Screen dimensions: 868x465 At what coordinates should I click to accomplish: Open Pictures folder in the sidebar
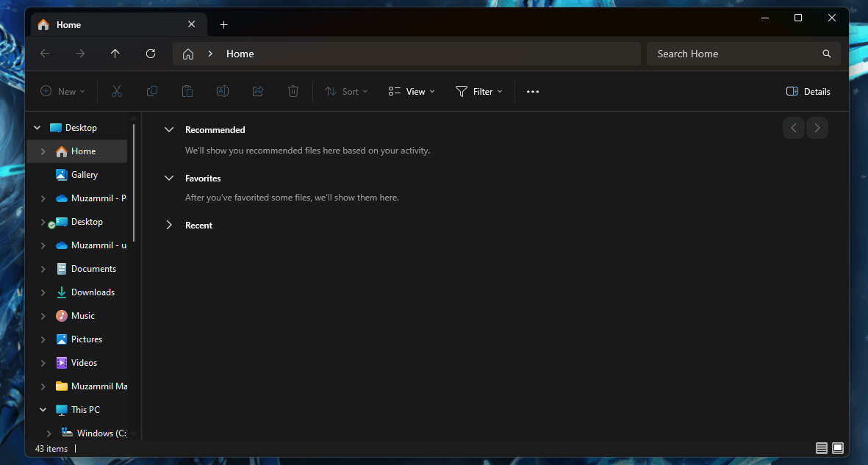pyautogui.click(x=76, y=339)
